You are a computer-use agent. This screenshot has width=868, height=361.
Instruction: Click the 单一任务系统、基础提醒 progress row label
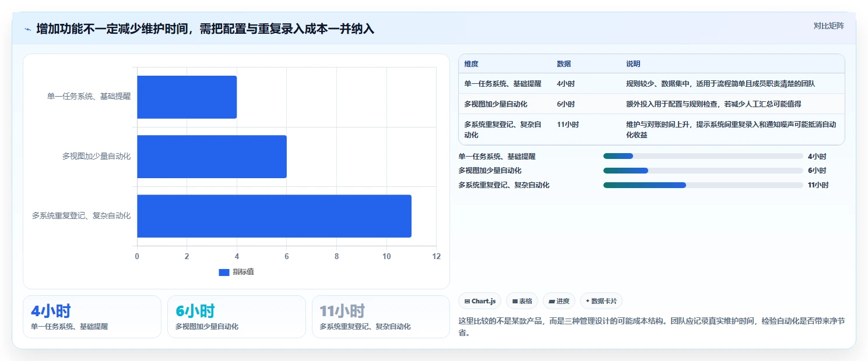497,156
